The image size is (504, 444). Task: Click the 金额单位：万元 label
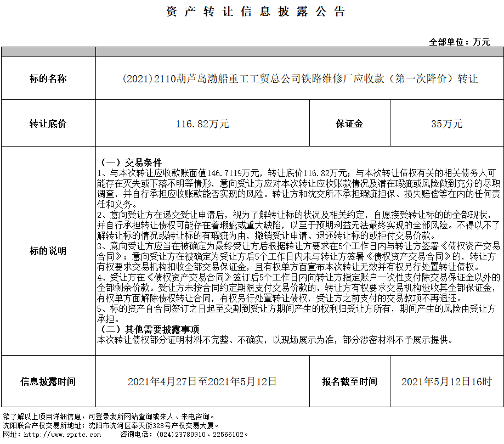[x=459, y=42]
